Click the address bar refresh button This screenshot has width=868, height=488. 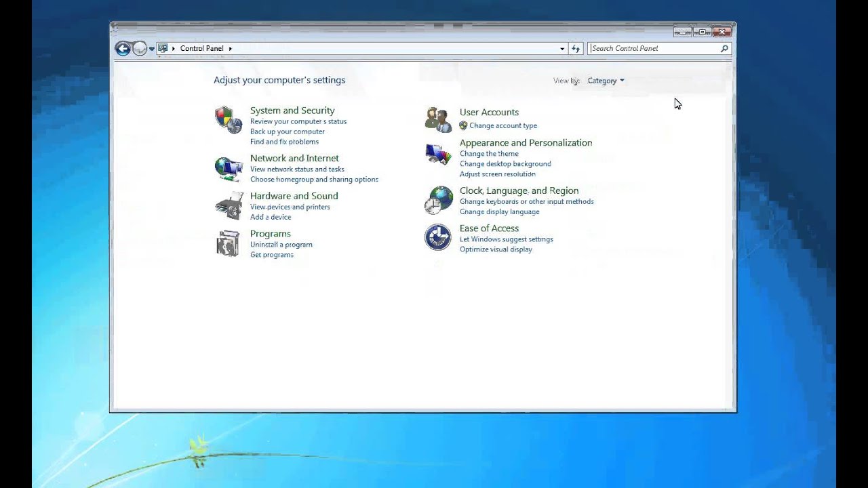point(576,48)
